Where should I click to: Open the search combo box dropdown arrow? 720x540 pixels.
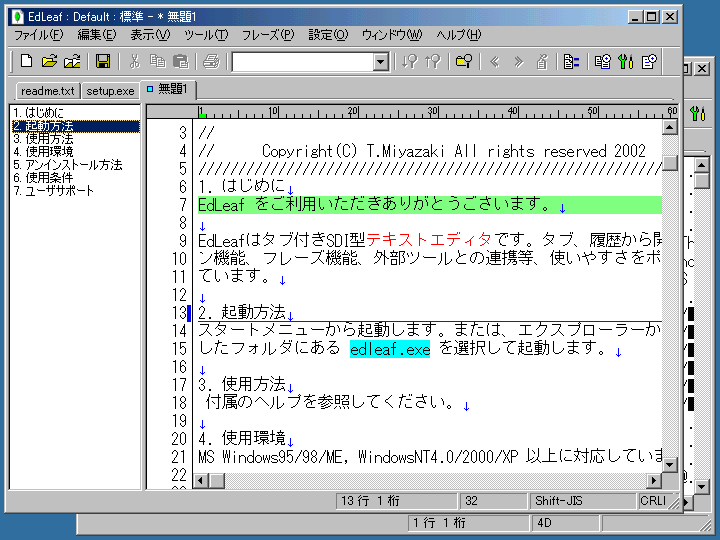coord(381,62)
